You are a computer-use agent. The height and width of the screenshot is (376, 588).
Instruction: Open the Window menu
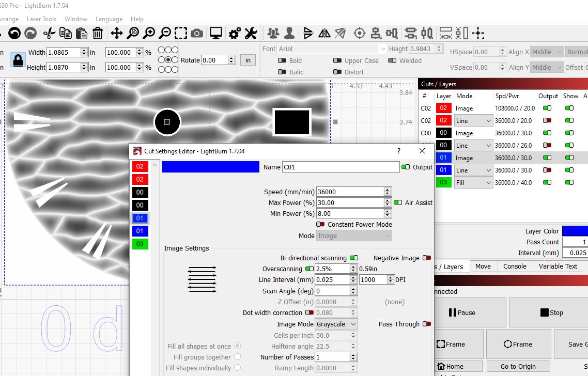[x=76, y=19]
